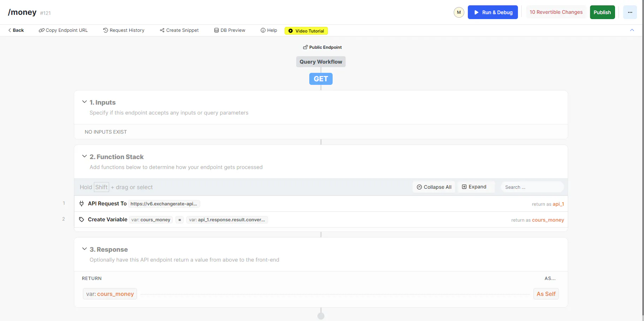The width and height of the screenshot is (644, 321).
Task: Click the Back arrow link
Action: tap(16, 30)
